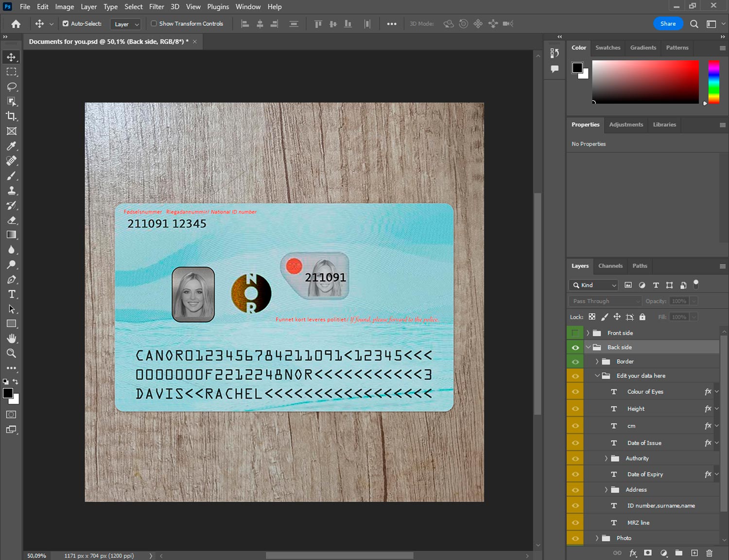Activate the Zoom tool
The height and width of the screenshot is (560, 729).
click(x=11, y=353)
